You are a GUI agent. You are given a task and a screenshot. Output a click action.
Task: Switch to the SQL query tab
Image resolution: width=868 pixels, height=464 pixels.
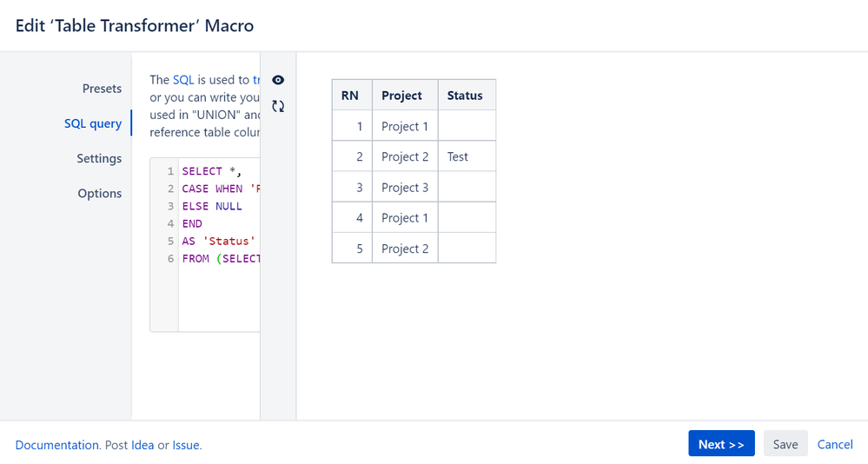point(93,123)
